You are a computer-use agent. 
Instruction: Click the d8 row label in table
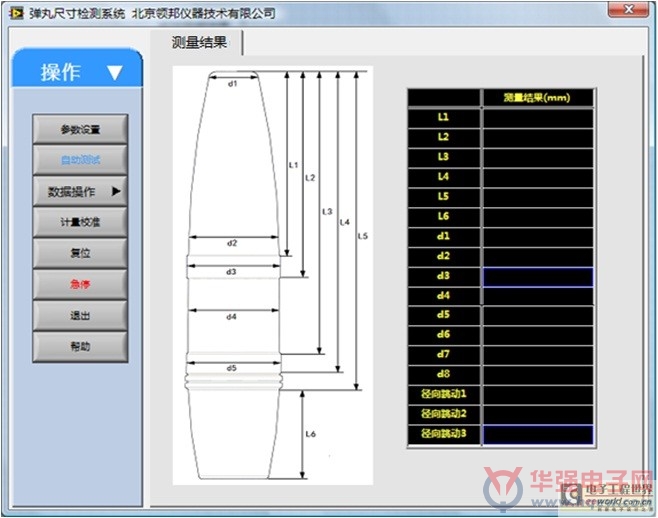[x=444, y=374]
